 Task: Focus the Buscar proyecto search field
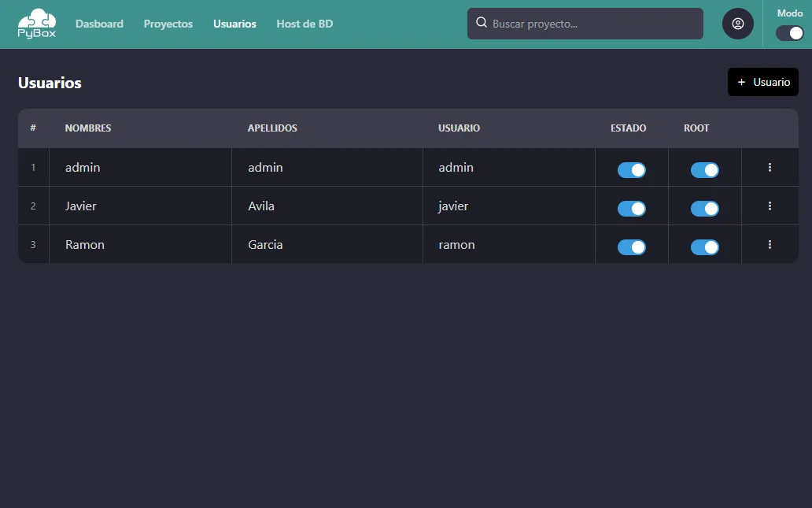[585, 24]
